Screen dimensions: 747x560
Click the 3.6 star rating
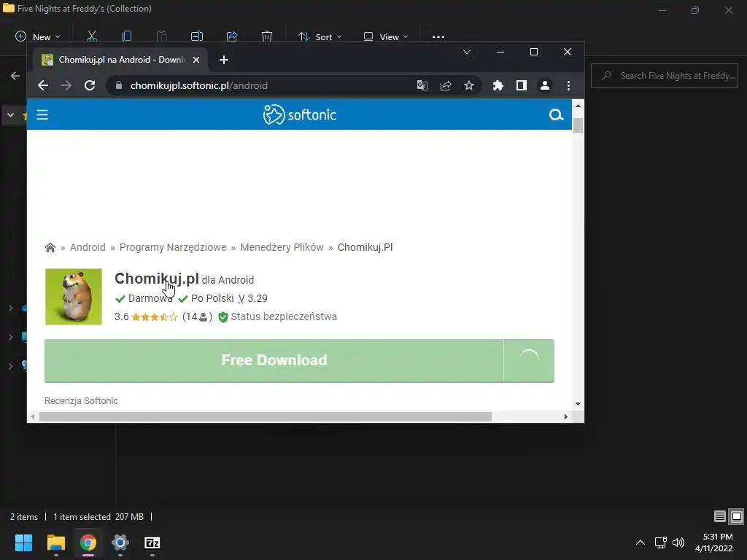[x=146, y=316]
